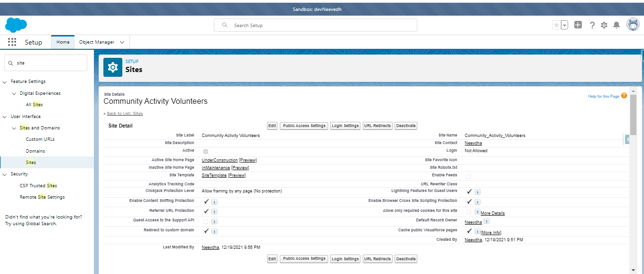Collapse the Feature Settings tree section
Screen dimensions: 644x274
coord(5,81)
